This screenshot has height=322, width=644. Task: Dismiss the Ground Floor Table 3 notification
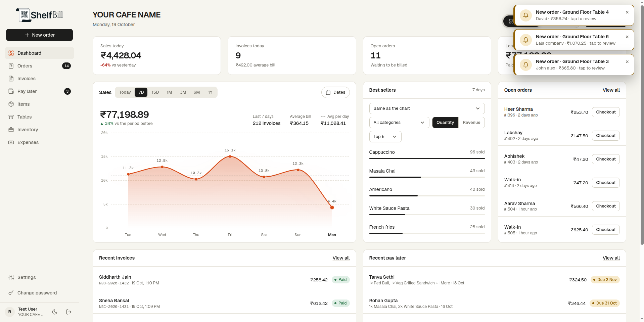627,62
